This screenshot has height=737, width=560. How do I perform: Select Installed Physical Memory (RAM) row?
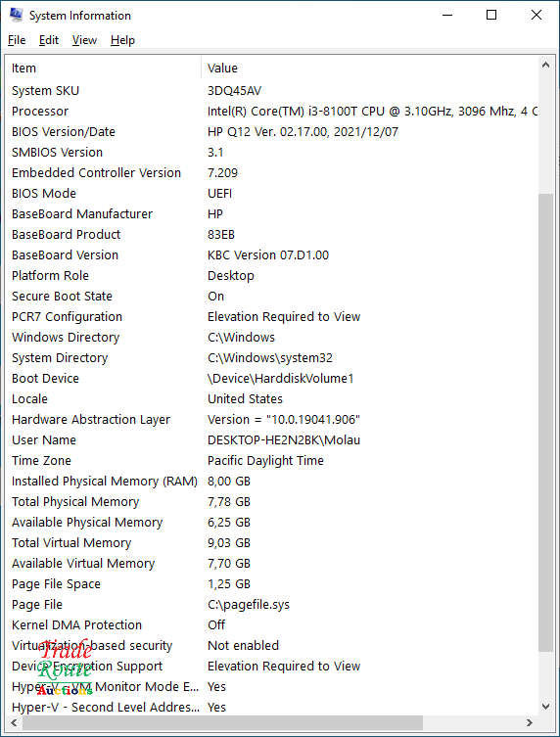pyautogui.click(x=272, y=482)
